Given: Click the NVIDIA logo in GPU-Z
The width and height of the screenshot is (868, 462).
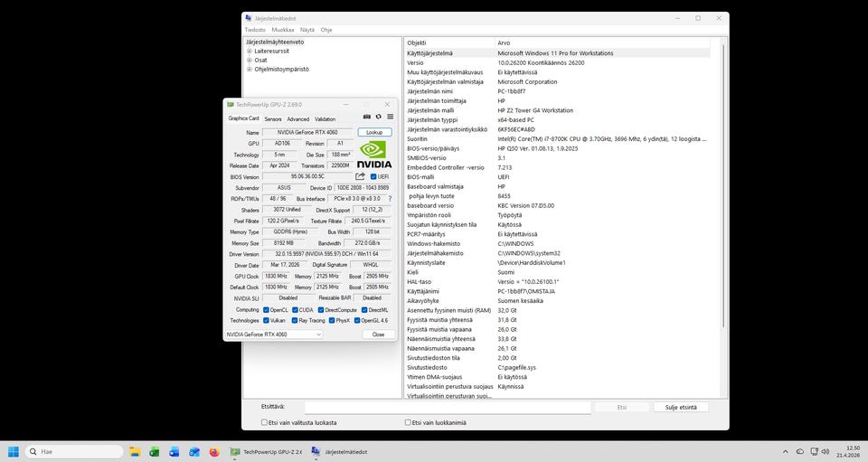Looking at the screenshot, I should 374,155.
